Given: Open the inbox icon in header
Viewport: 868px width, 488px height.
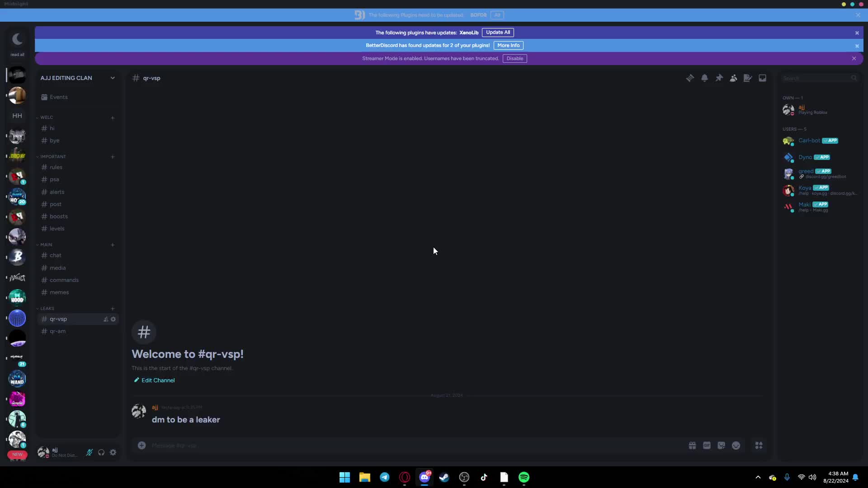Looking at the screenshot, I should coord(762,78).
